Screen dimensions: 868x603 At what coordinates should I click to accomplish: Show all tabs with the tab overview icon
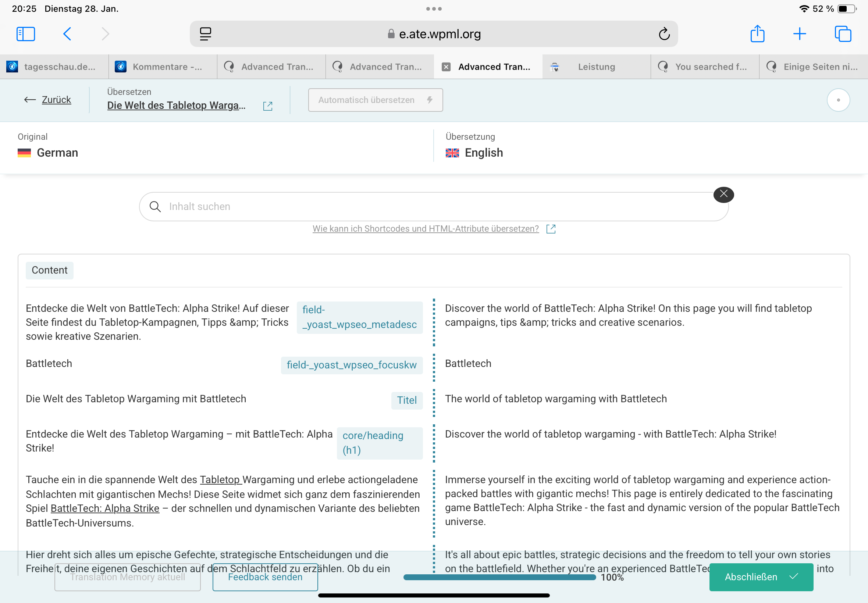[x=842, y=34]
